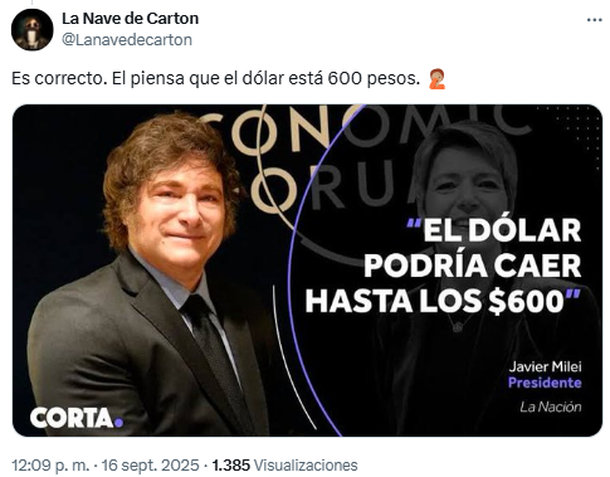This screenshot has width=610, height=477.
Task: Click the purple Presidente label
Action: pyautogui.click(x=545, y=383)
